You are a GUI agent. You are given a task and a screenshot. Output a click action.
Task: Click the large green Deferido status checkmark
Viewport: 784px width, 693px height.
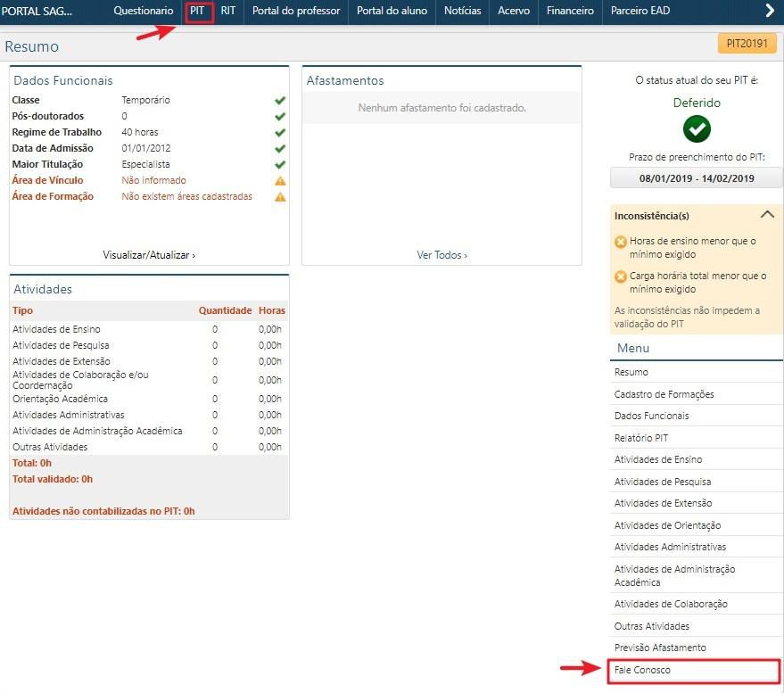tap(697, 129)
